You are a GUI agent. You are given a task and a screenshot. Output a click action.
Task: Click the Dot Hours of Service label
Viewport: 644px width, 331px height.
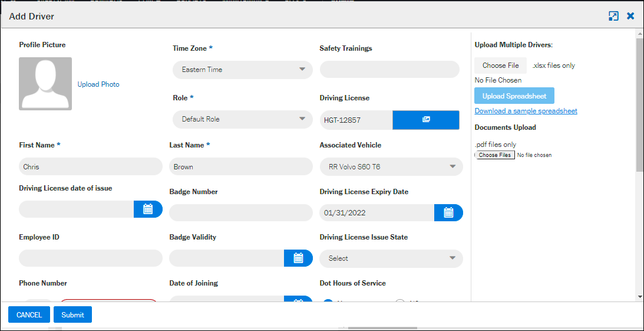click(x=352, y=283)
